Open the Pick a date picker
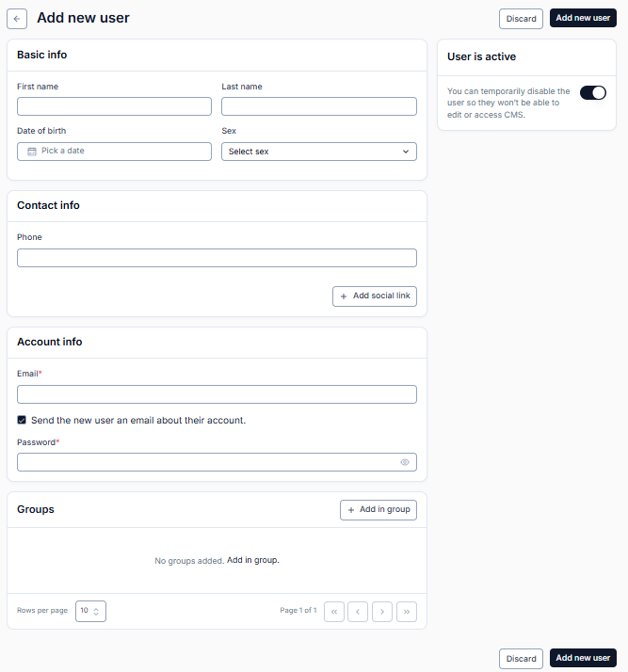 pos(114,152)
